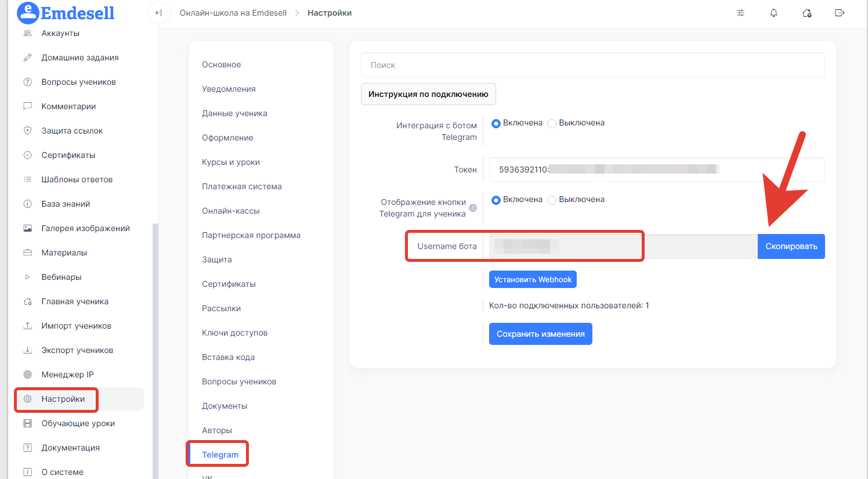This screenshot has height=479, width=868.
Task: Select Включена for Telegram button display
Action: click(496, 200)
